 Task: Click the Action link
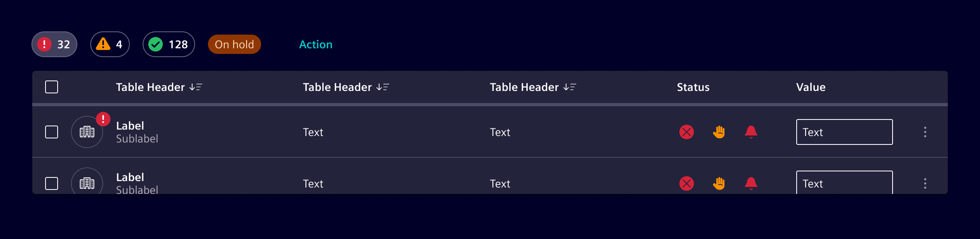tap(316, 44)
